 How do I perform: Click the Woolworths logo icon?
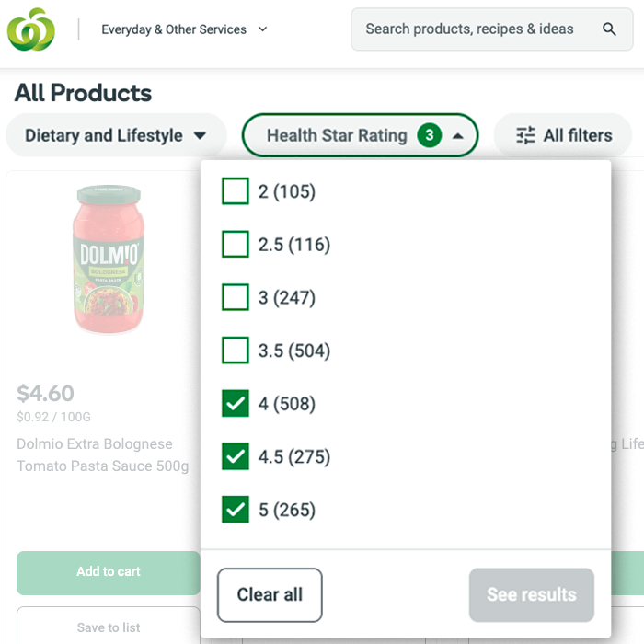click(x=30, y=29)
